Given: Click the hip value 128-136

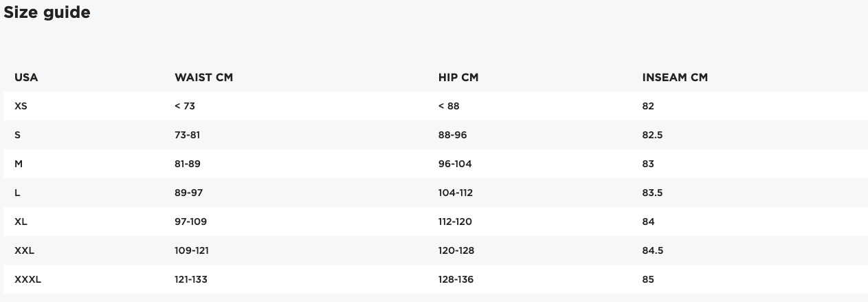Looking at the screenshot, I should coord(456,279).
